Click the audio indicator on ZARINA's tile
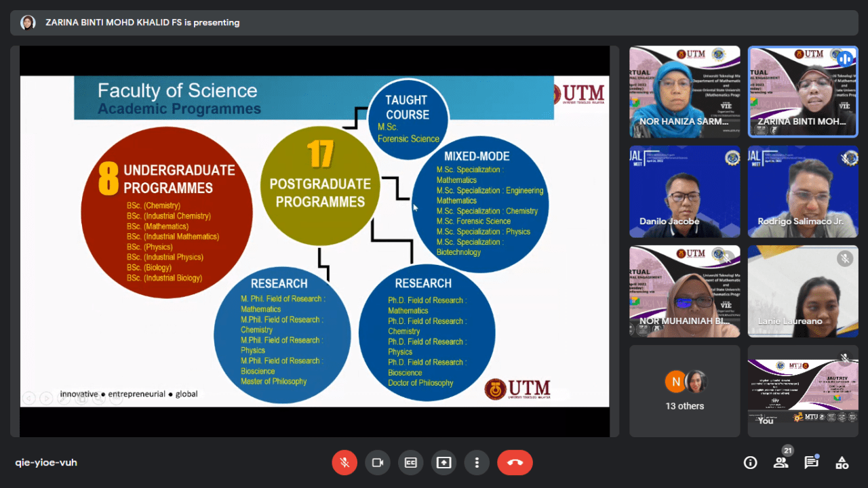This screenshot has height=488, width=868. [846, 59]
